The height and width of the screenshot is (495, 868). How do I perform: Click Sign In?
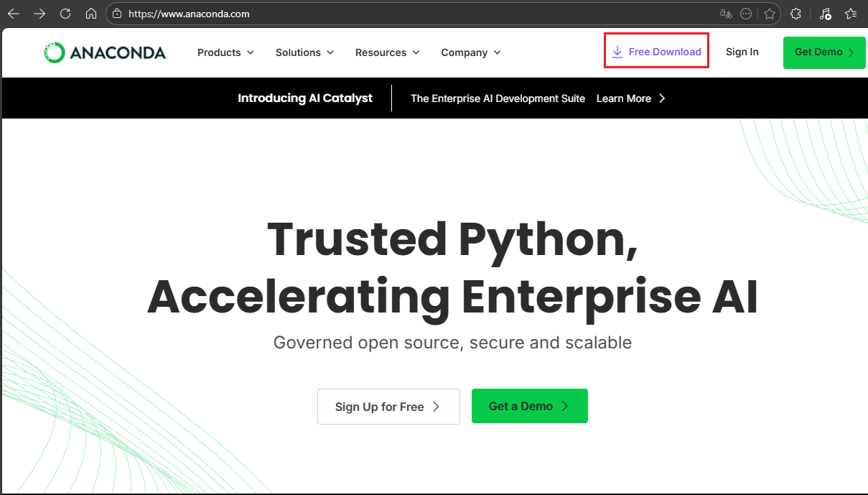pos(742,52)
